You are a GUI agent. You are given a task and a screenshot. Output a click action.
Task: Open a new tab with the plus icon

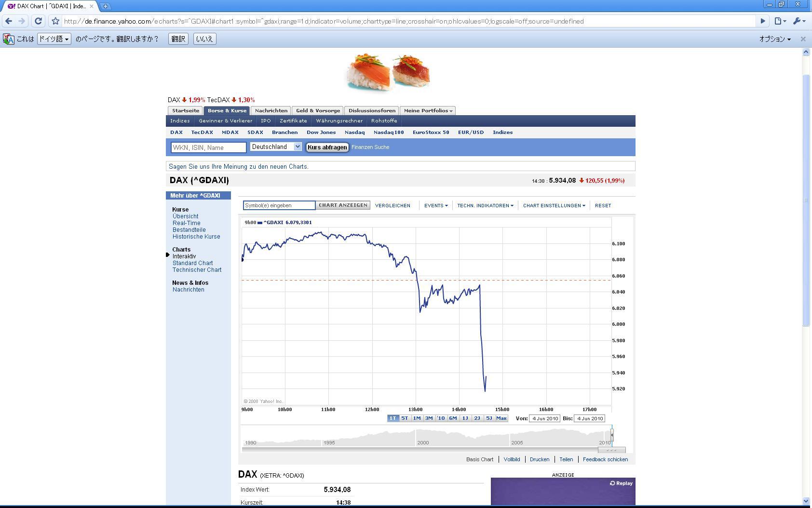pos(105,6)
